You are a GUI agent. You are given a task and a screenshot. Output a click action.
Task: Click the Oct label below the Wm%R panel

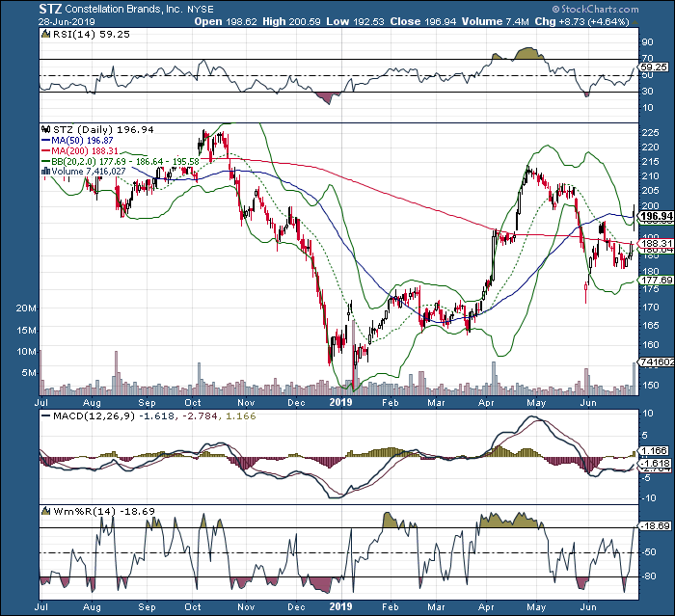coord(193,607)
